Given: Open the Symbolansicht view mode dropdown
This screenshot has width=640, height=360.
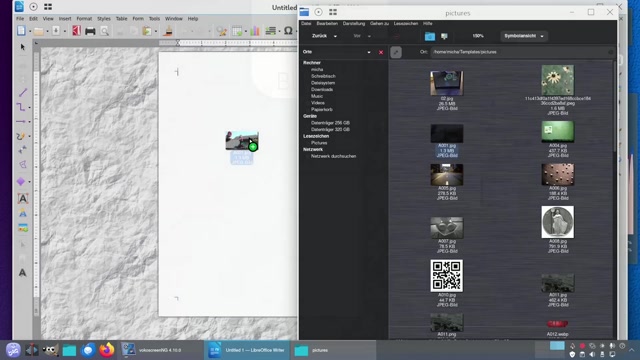Looking at the screenshot, I should tap(524, 36).
